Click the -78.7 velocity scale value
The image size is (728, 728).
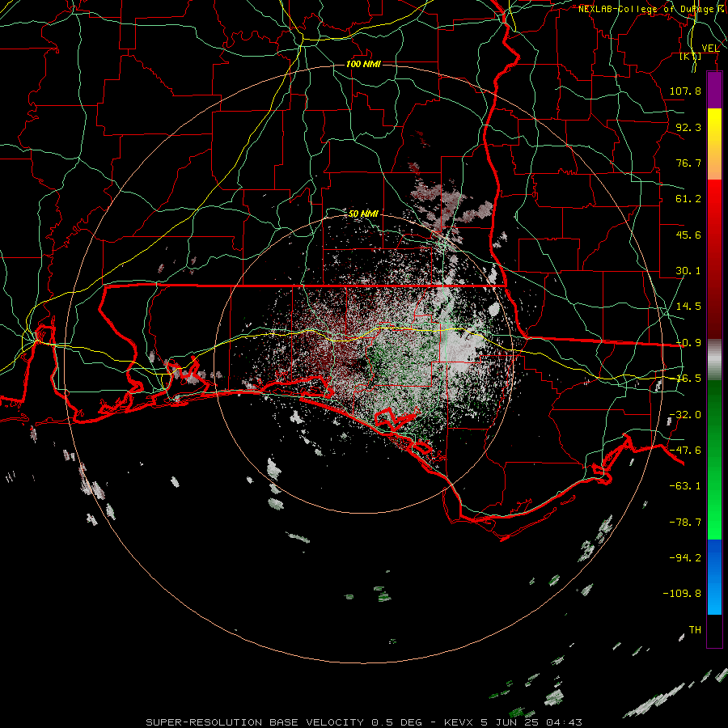click(x=685, y=523)
